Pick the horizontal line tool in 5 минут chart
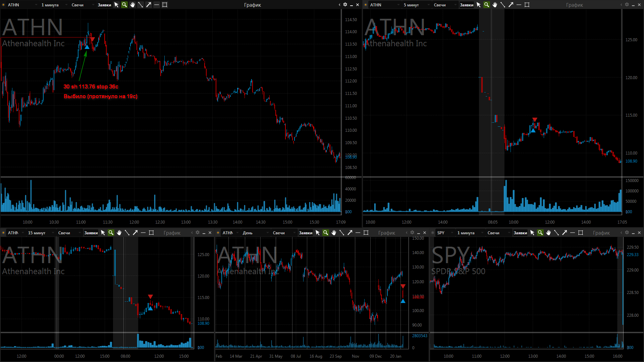Image resolution: width=644 pixels, height=362 pixels. (519, 5)
